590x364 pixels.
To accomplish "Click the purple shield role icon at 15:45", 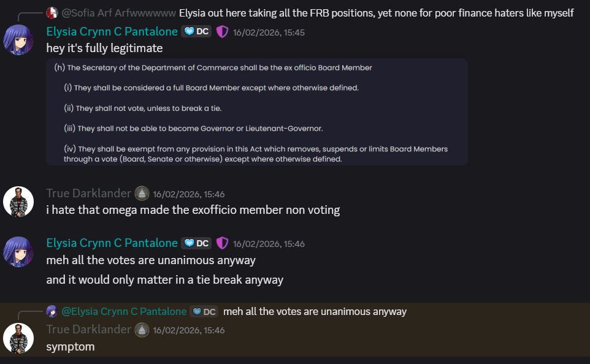I will click(222, 32).
